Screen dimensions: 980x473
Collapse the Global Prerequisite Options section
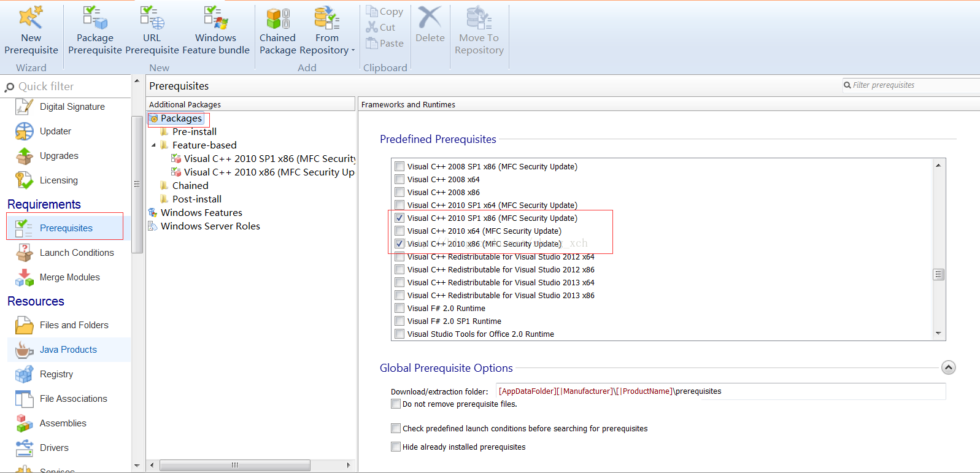tap(949, 367)
